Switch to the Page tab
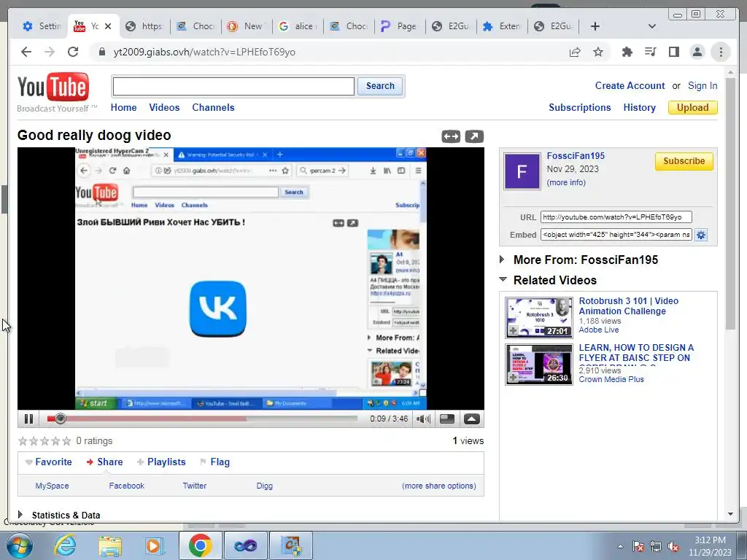 [x=399, y=26]
